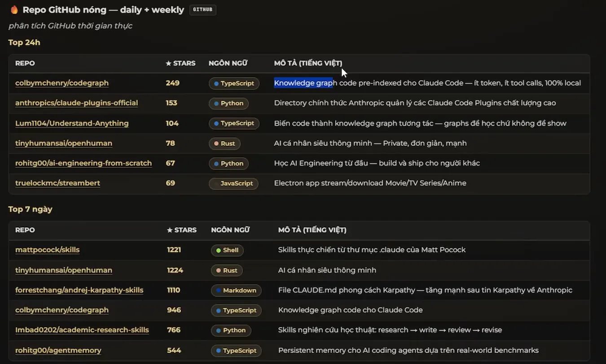
Task: Click Python badge in academic-research-skills row
Action: pyautogui.click(x=231, y=330)
